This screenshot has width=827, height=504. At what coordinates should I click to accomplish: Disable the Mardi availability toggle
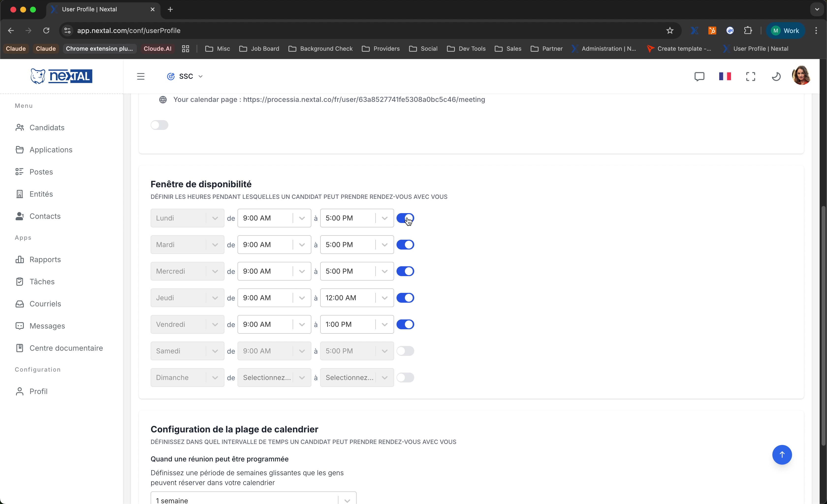(405, 245)
